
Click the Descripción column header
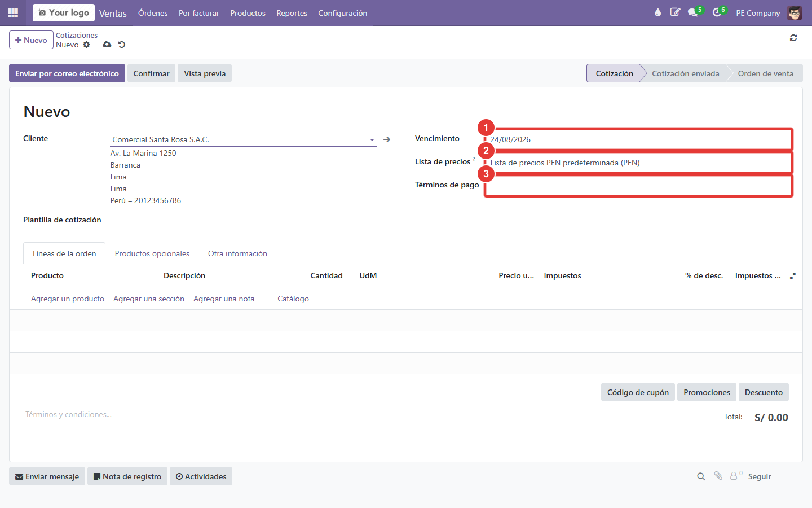pos(184,275)
